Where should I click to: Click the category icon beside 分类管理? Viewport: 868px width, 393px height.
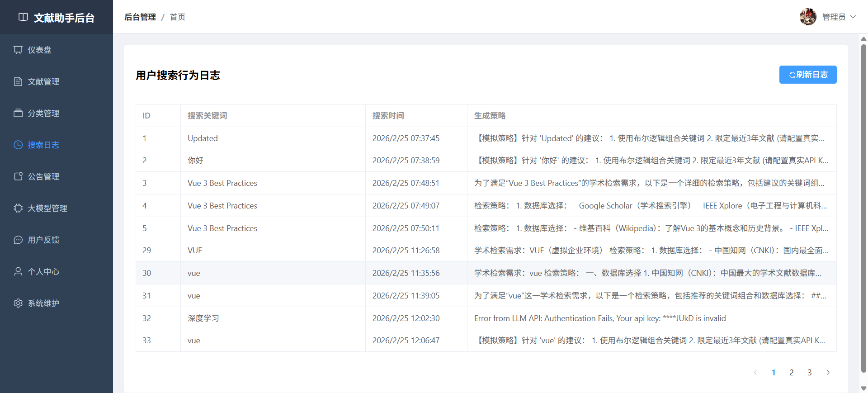coord(18,113)
